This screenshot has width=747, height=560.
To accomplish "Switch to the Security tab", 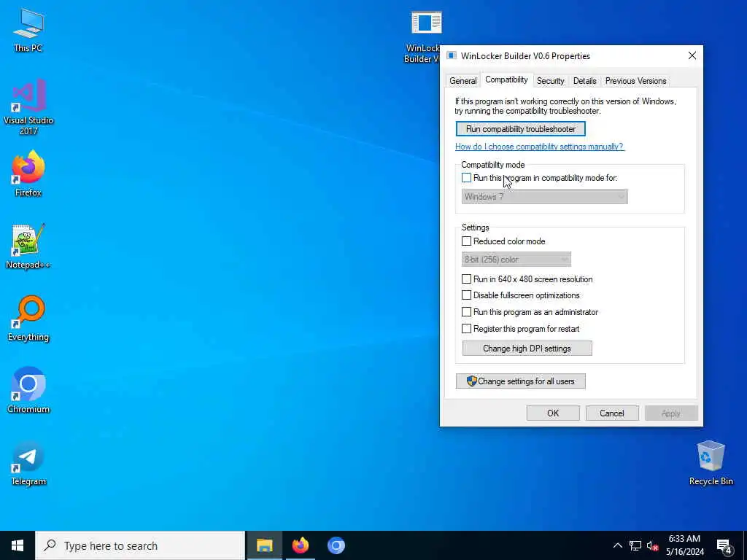I will tap(550, 81).
